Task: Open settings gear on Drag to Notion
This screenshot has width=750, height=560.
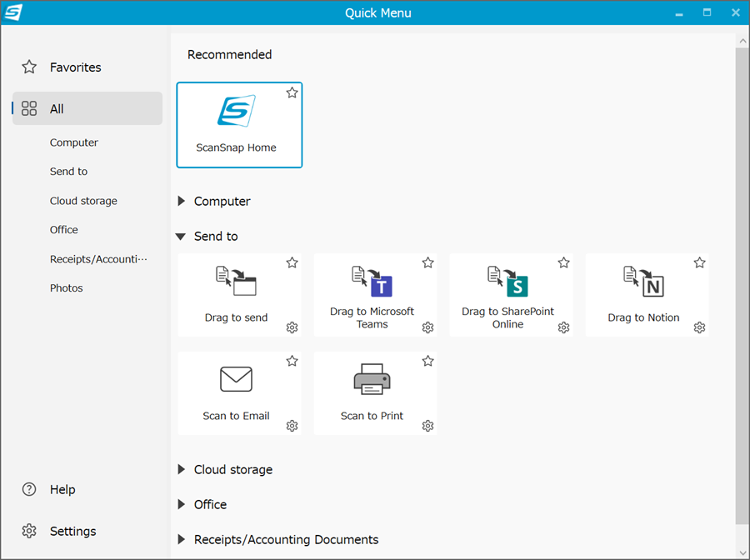Action: coord(700,327)
